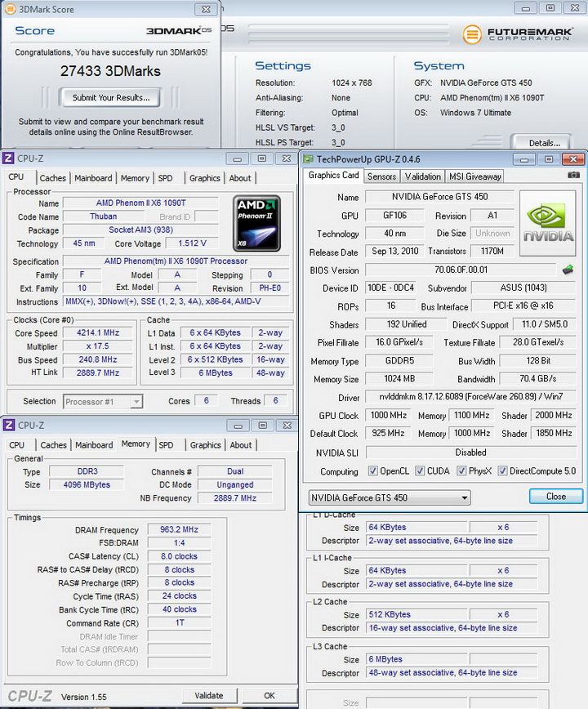Click the CAS# Latency 8.0 clocks value

click(x=180, y=556)
